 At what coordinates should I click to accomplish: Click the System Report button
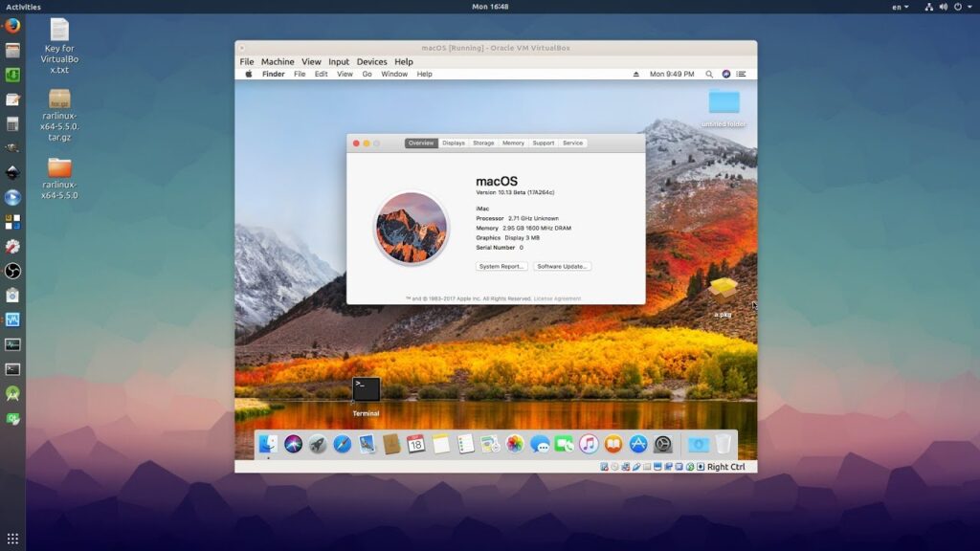pyautogui.click(x=501, y=266)
